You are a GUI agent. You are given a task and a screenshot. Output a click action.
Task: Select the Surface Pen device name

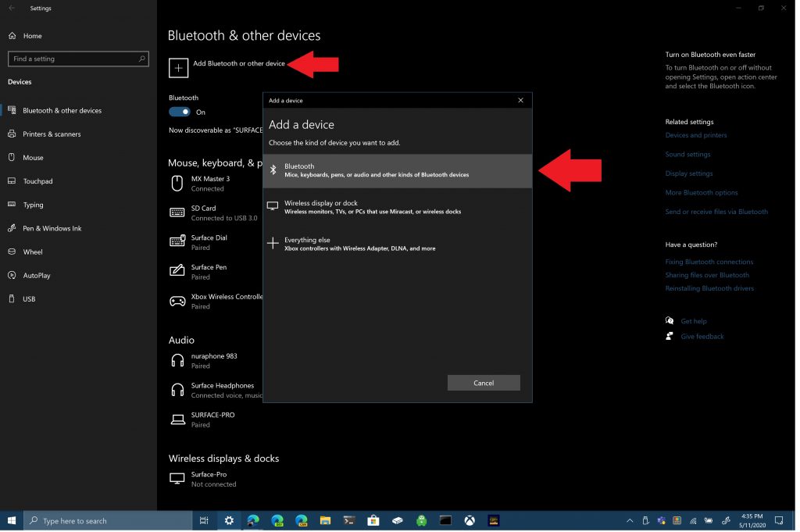click(x=209, y=268)
